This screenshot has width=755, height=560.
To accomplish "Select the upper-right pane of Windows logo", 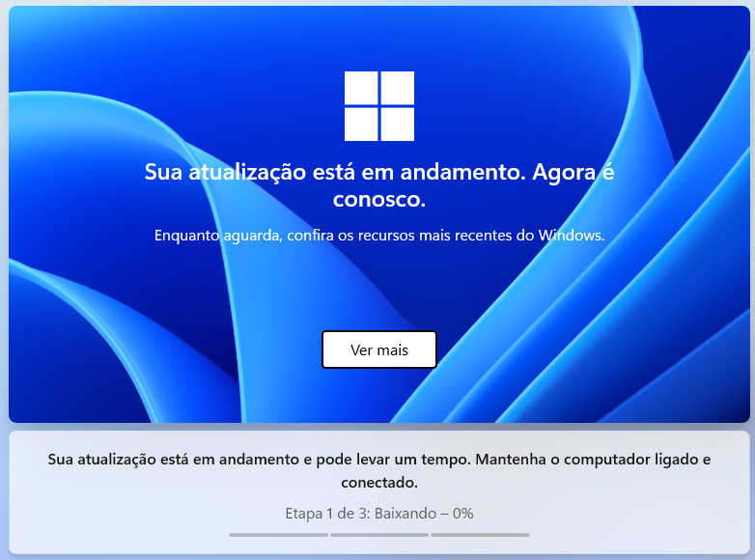I will tap(398, 88).
